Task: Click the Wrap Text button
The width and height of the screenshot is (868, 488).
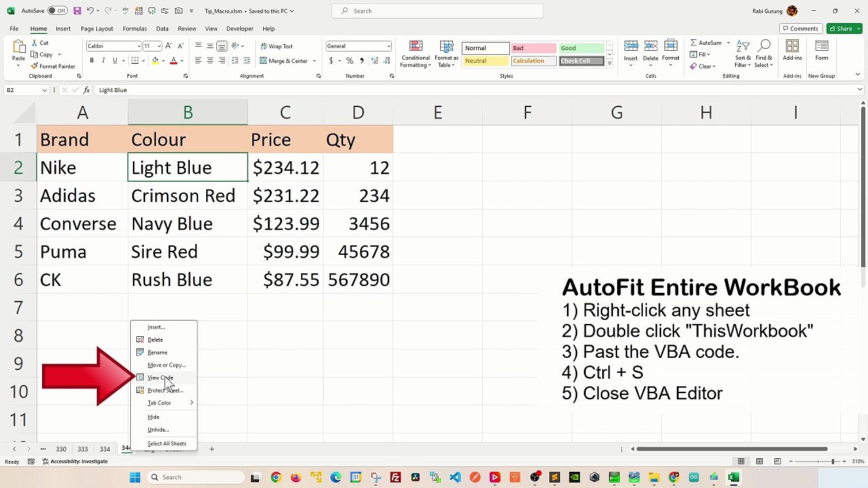Action: (277, 46)
